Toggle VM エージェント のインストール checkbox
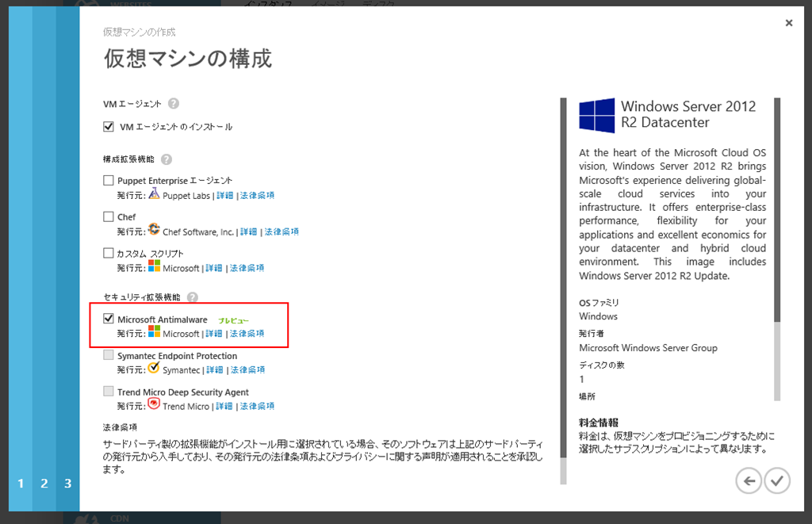Screen dimensions: 812x524 pyautogui.click(x=108, y=126)
